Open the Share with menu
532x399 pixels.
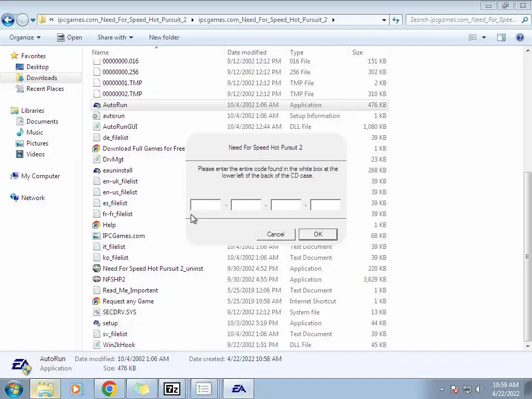pyautogui.click(x=115, y=37)
